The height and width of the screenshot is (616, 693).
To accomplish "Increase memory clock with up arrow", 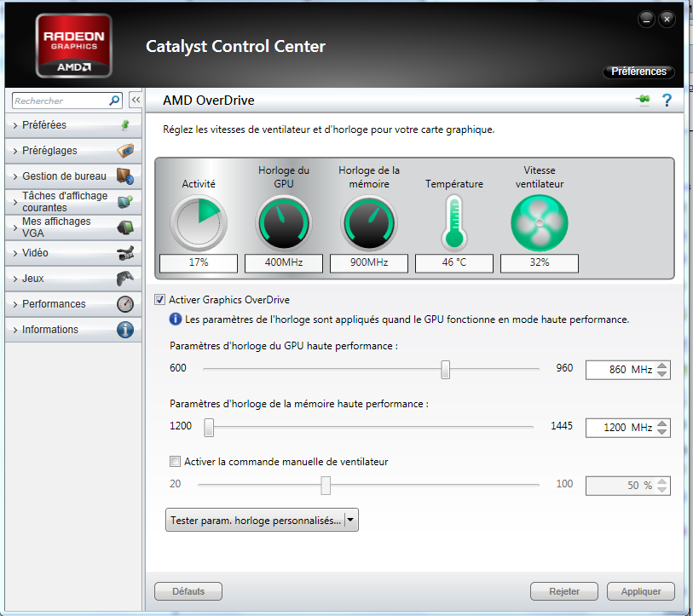I will point(662,423).
